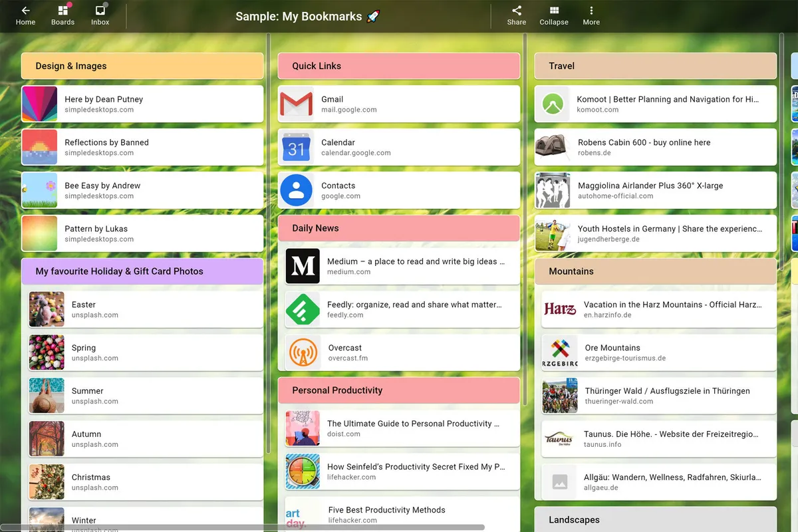
Task: Click the Erzgebirge colorful X logo
Action: (559, 352)
